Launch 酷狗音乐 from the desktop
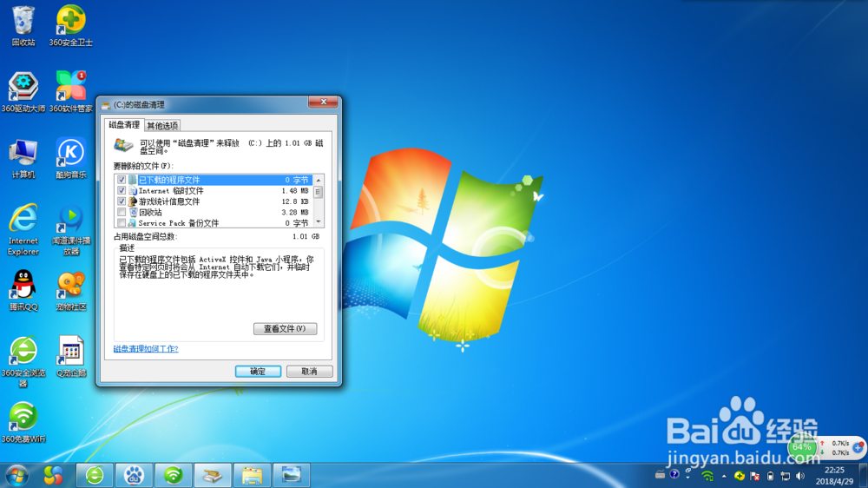The height and width of the screenshot is (488, 868). click(x=71, y=158)
